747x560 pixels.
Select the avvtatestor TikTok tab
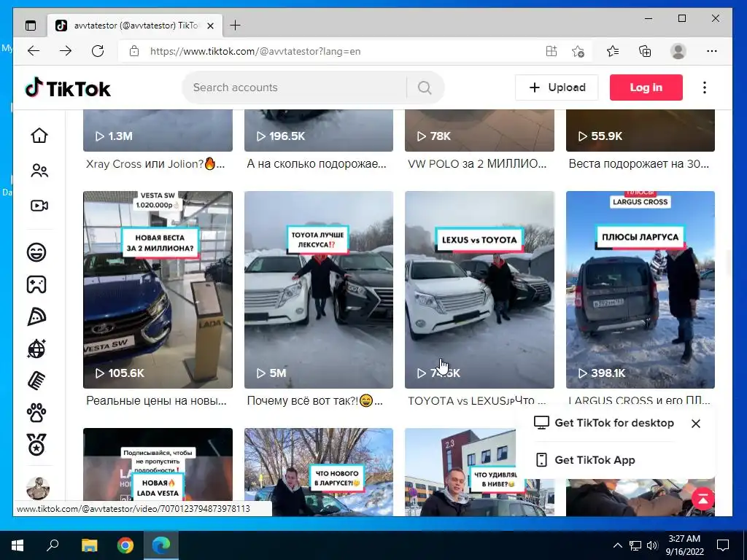click(135, 26)
